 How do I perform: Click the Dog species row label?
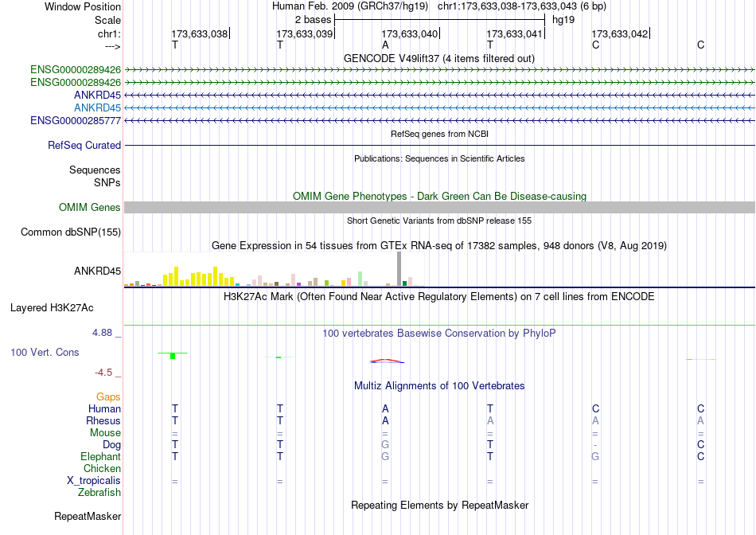click(x=111, y=445)
